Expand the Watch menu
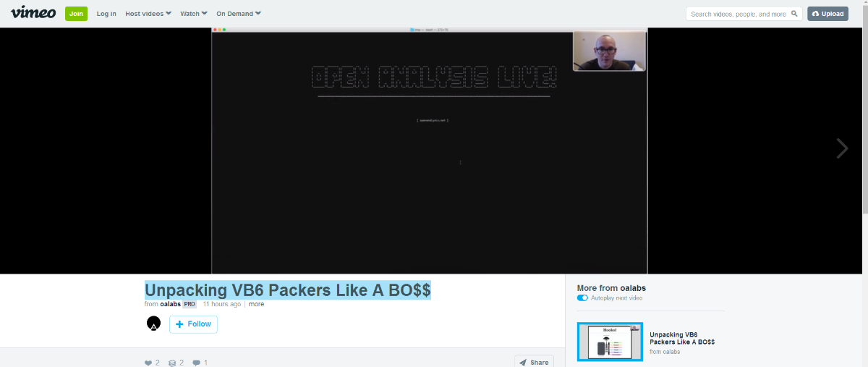Screen dimensions: 868x367 pyautogui.click(x=194, y=14)
